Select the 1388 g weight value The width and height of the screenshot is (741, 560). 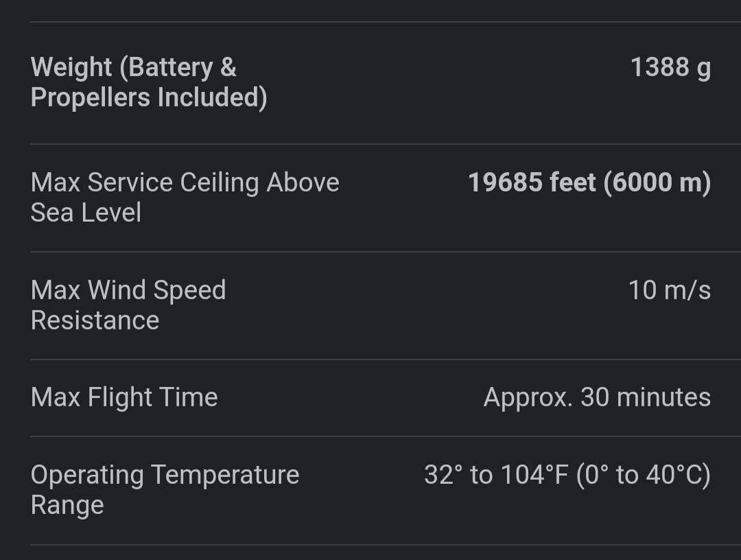[x=670, y=67]
